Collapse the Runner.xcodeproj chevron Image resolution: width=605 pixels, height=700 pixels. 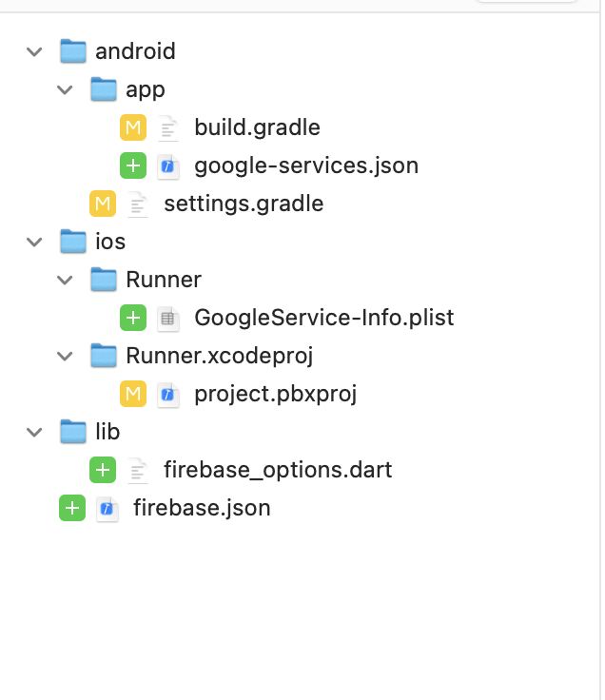66,356
